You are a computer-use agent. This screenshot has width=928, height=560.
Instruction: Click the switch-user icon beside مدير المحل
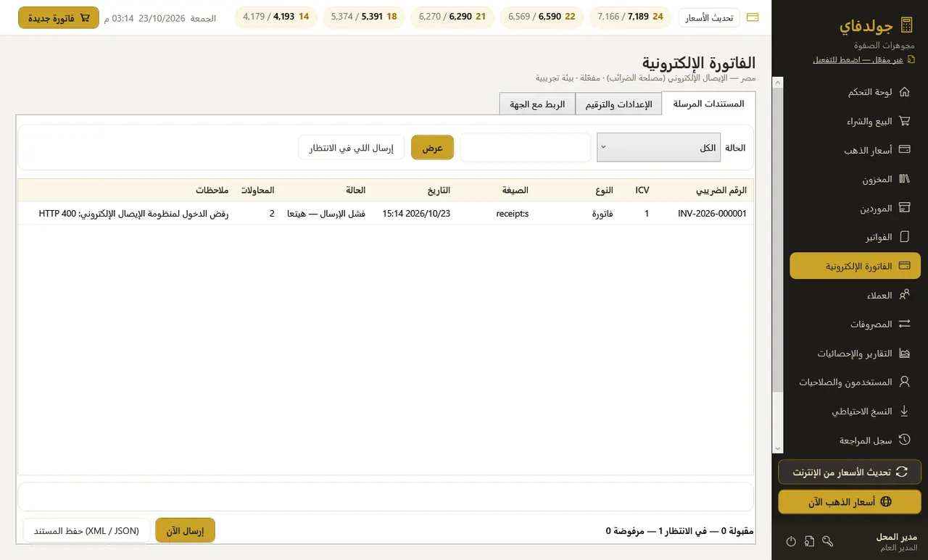(x=810, y=541)
